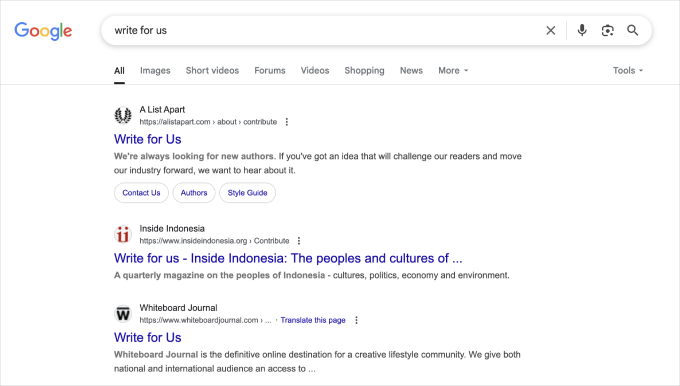Screen dimensions: 680x386
Task: Click the 'A List Apart' site name
Action: tap(162, 110)
